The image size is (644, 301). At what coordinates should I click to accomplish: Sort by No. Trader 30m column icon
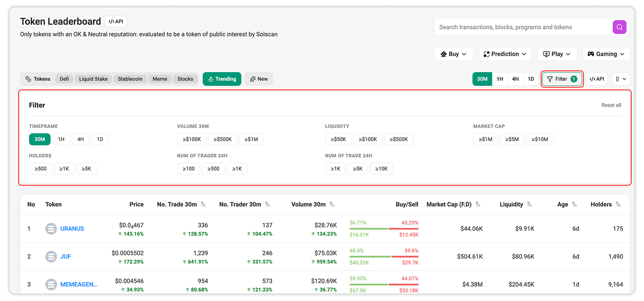click(268, 204)
